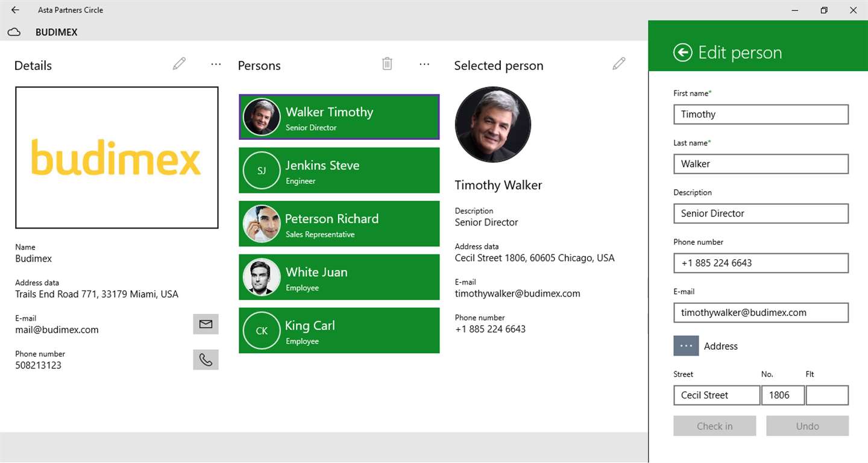
Task: Close the Asta Partners Circle window
Action: pos(853,10)
